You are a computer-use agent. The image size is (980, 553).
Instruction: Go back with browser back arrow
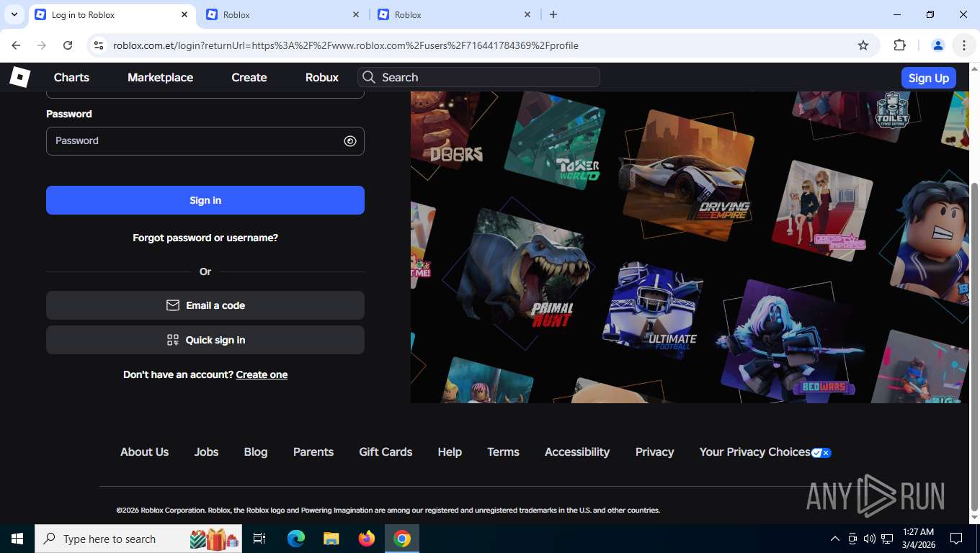click(x=16, y=45)
